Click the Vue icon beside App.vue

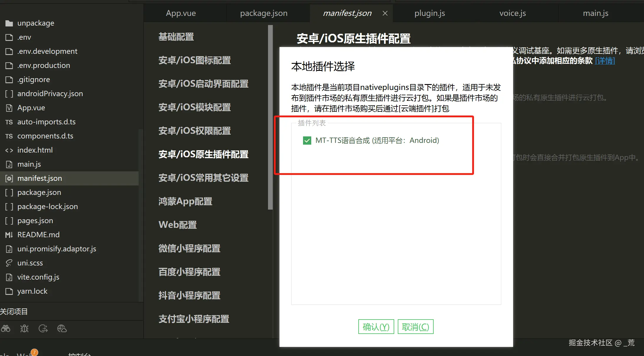9,108
